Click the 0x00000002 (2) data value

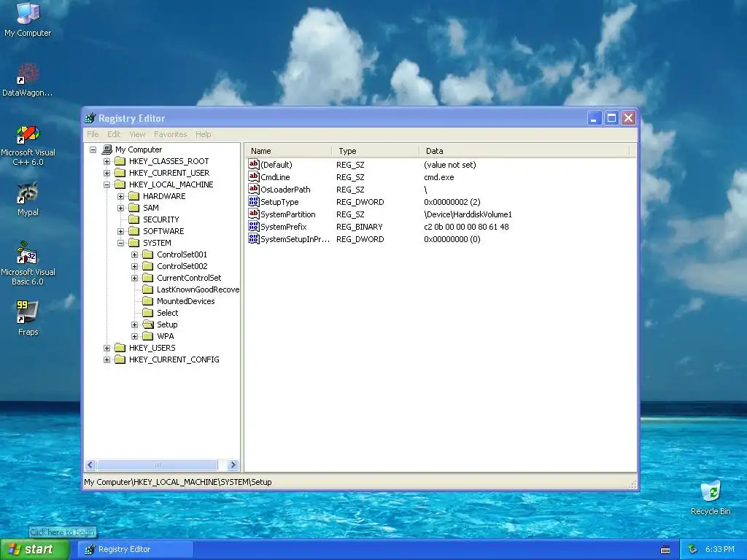click(x=452, y=202)
